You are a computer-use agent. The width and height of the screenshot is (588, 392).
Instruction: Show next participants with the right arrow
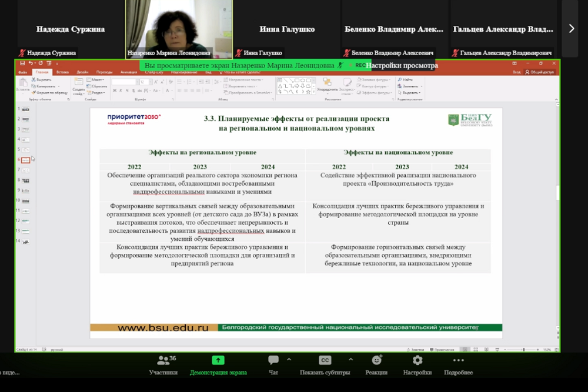click(x=571, y=28)
